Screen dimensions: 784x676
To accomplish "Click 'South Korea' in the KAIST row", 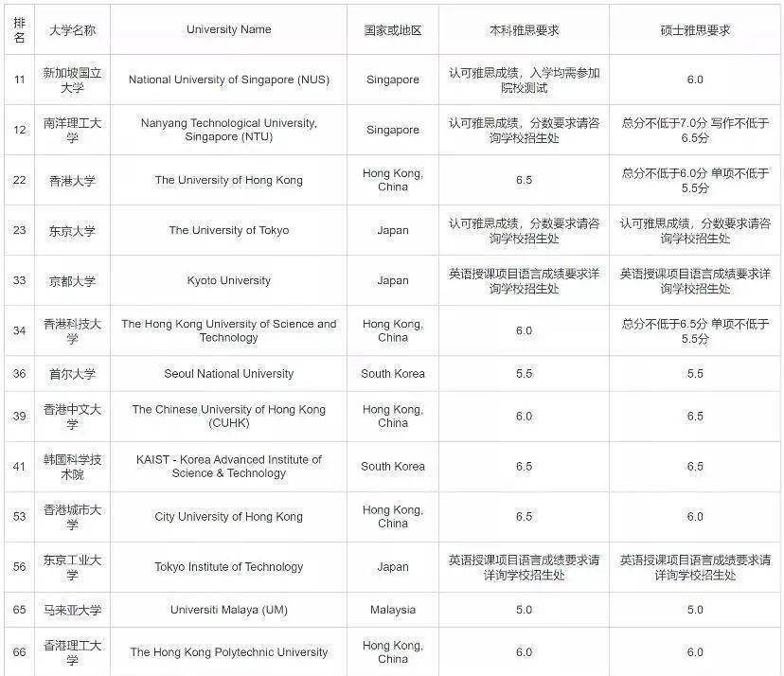I will (x=393, y=466).
